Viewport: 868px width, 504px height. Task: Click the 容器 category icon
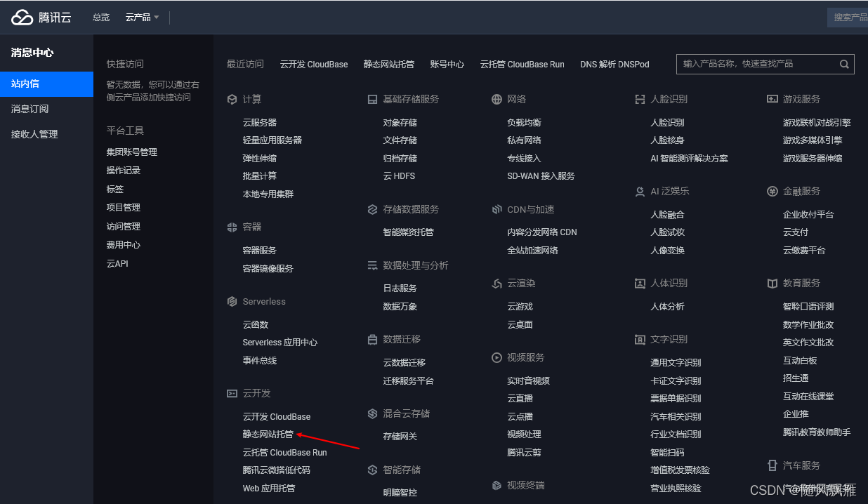click(232, 227)
